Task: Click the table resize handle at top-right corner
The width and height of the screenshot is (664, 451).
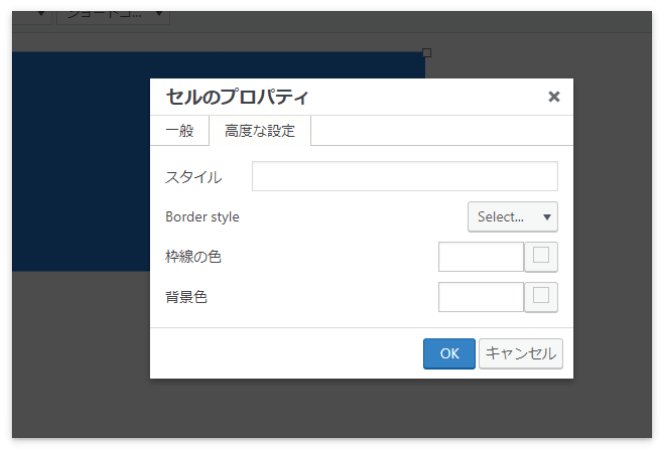Action: pyautogui.click(x=427, y=53)
